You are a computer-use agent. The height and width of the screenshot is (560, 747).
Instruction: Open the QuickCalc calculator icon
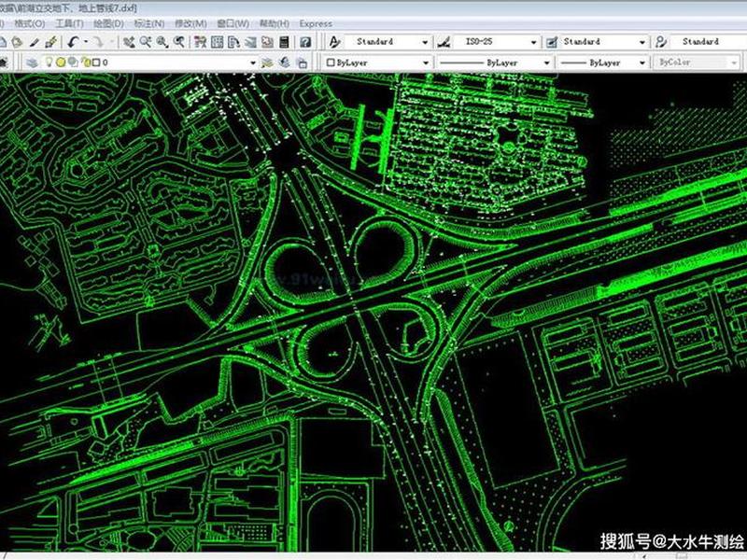point(284,42)
